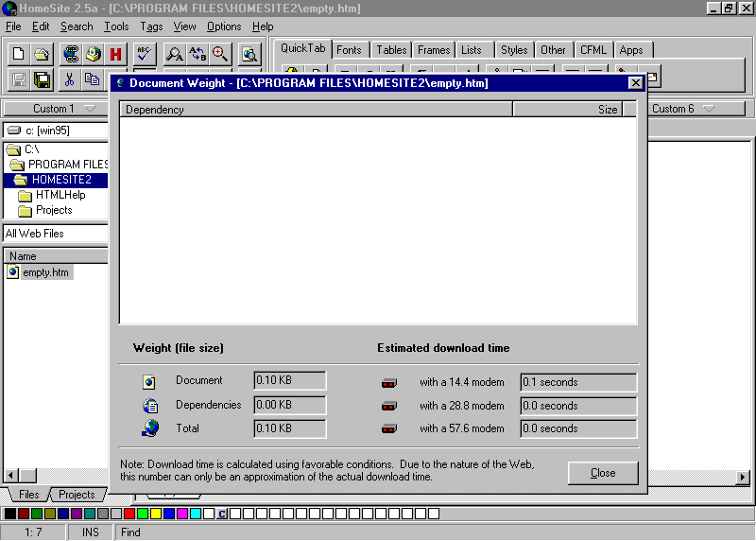Click the Document 0.10 KB field
The image size is (756, 541).
(x=290, y=380)
